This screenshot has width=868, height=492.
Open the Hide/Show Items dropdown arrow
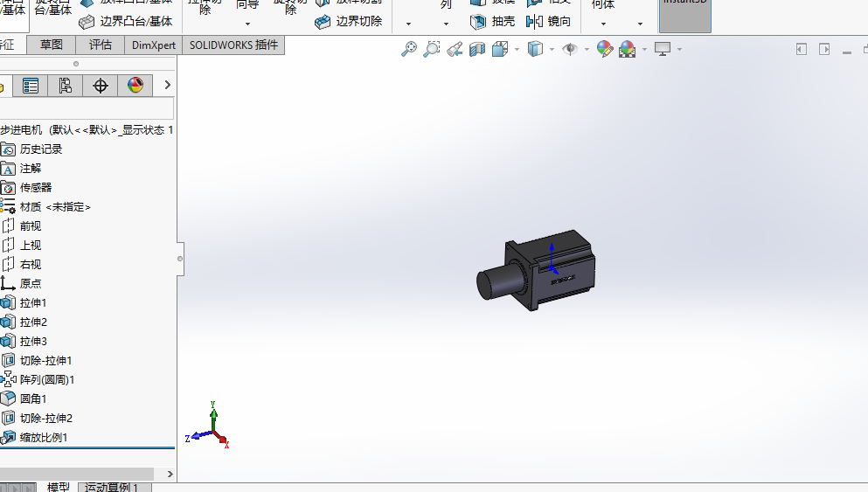click(x=587, y=49)
